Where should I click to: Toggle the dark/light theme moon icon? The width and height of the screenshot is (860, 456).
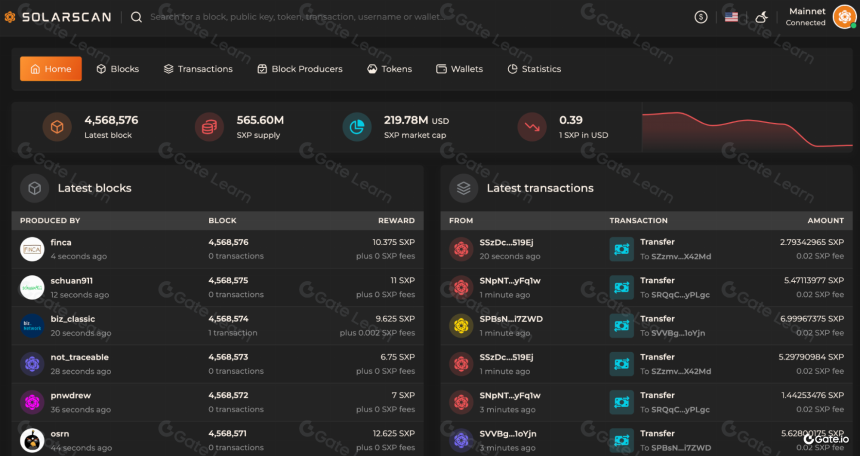click(x=761, y=17)
